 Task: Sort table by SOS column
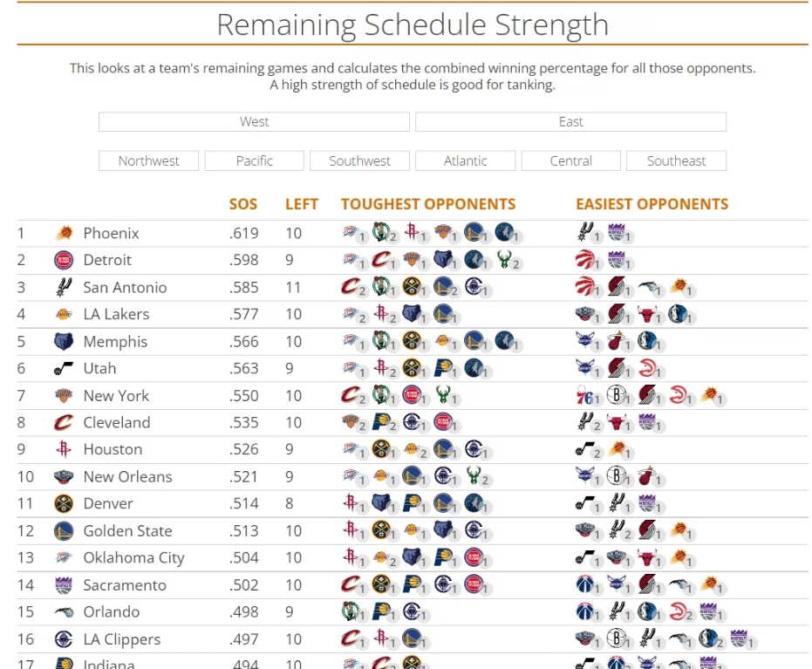click(243, 205)
